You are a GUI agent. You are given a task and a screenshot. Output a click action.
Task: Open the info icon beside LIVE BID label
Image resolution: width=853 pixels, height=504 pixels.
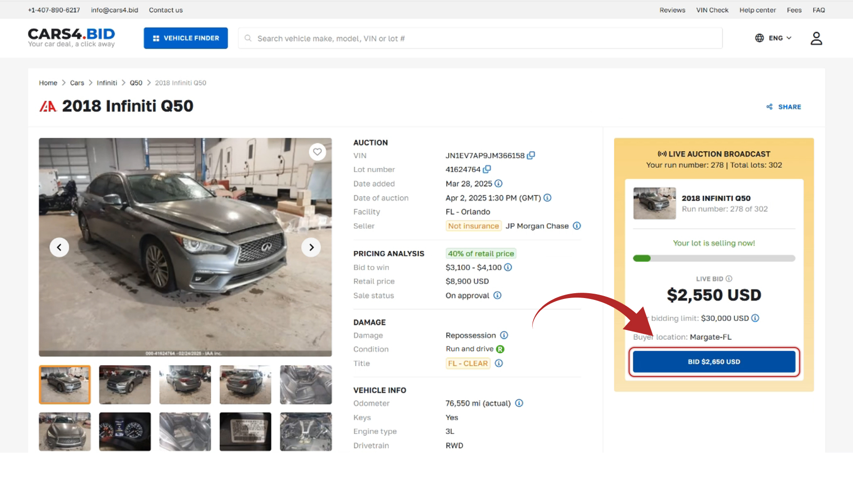click(729, 279)
